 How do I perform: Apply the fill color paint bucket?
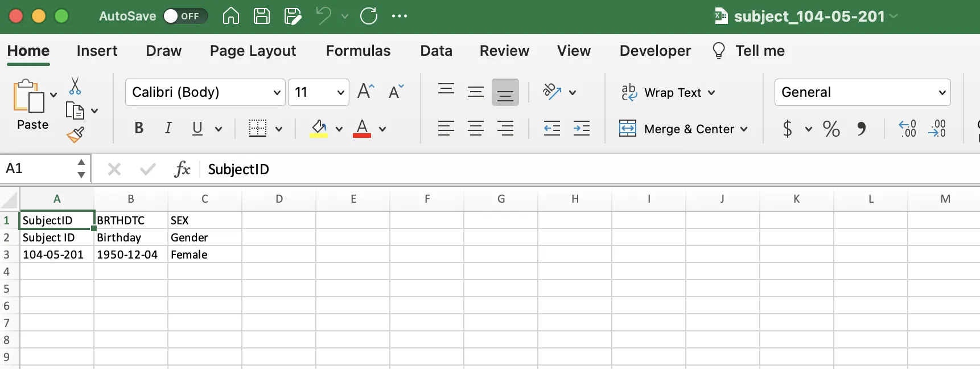click(319, 128)
